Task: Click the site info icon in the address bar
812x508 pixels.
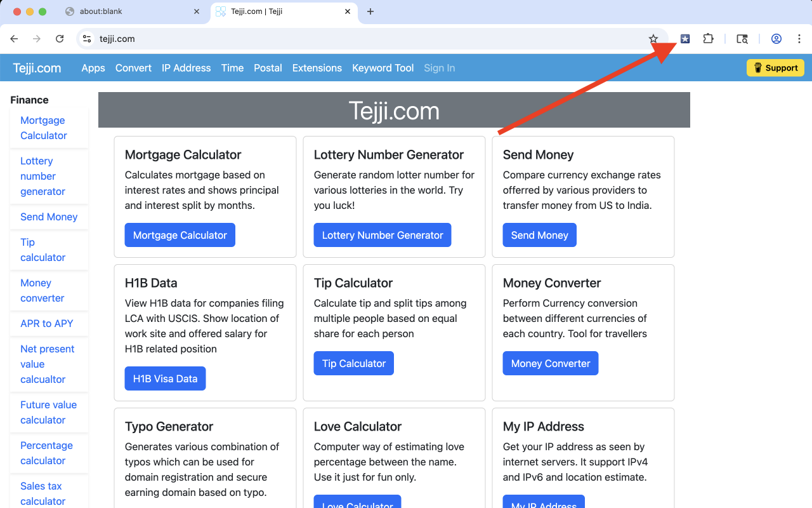Action: click(x=86, y=39)
